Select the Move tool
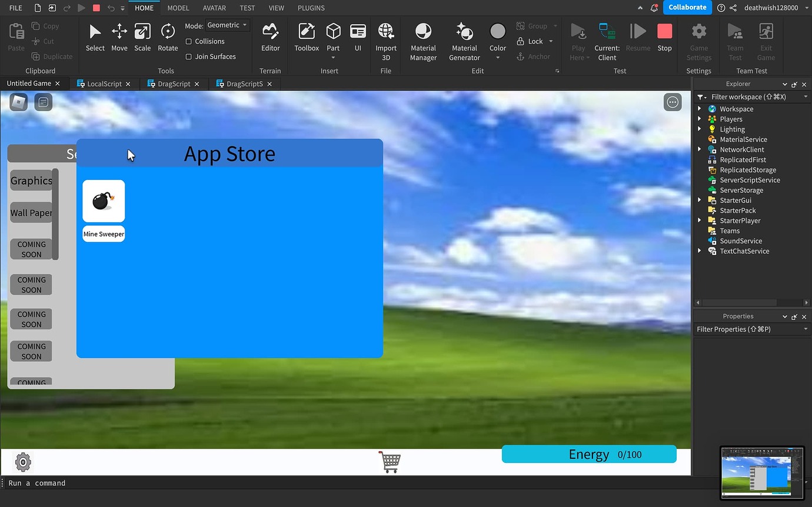Viewport: 812px width, 507px height. click(119, 36)
